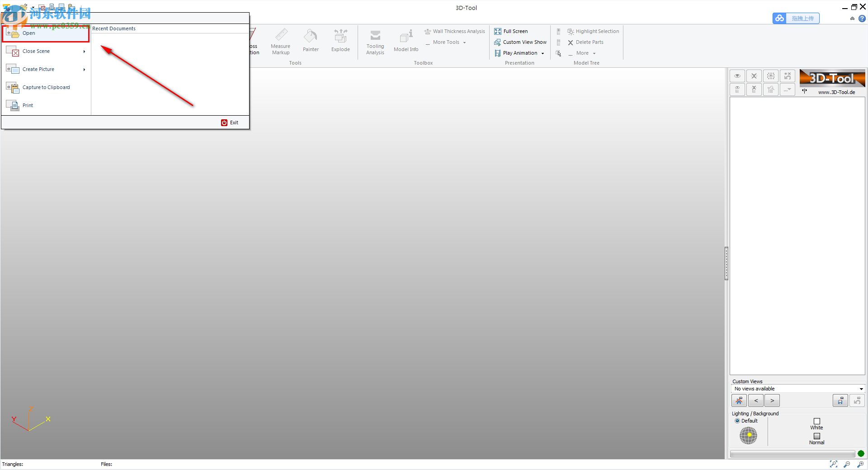
Task: Choose Open from the file menu
Action: pos(28,33)
